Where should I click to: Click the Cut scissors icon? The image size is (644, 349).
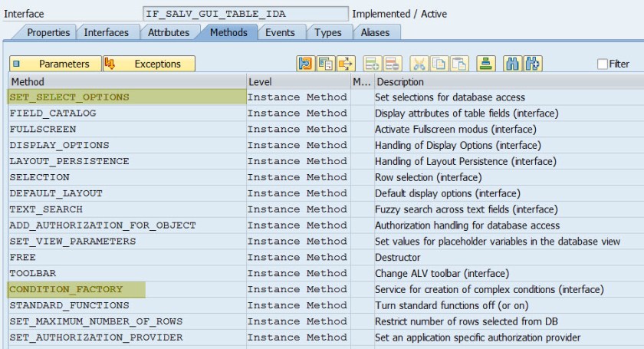[419, 64]
